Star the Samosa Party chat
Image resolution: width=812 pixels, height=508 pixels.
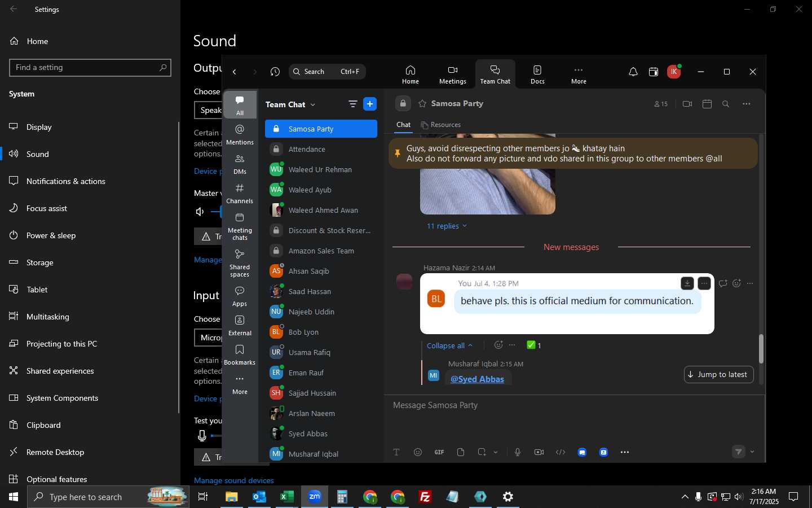point(422,104)
